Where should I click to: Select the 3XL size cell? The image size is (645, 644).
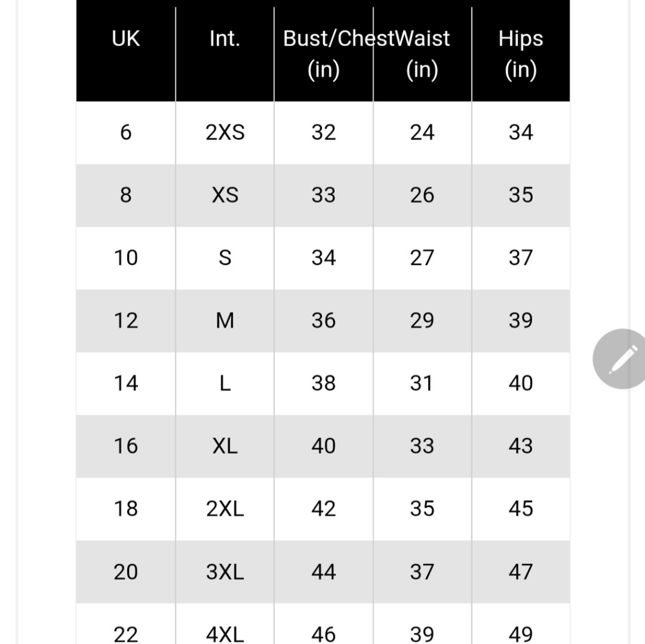(224, 571)
